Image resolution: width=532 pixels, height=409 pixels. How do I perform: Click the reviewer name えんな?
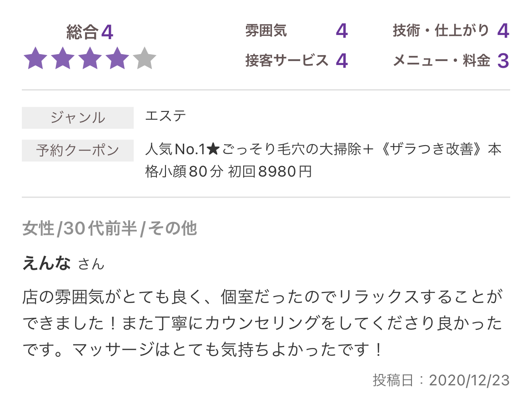pos(46,263)
